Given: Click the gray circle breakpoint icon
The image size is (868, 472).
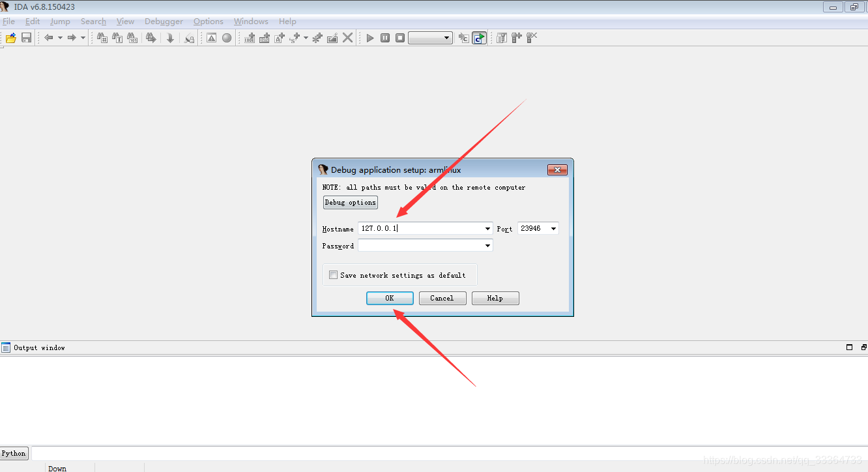Looking at the screenshot, I should [227, 38].
